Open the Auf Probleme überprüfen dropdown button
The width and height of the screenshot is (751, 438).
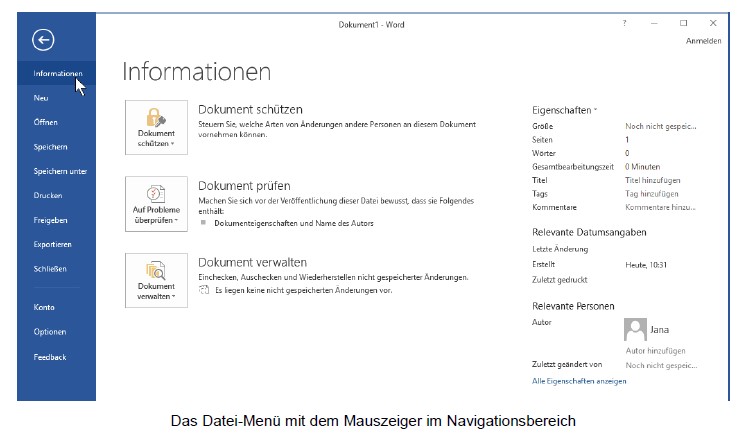pos(156,204)
